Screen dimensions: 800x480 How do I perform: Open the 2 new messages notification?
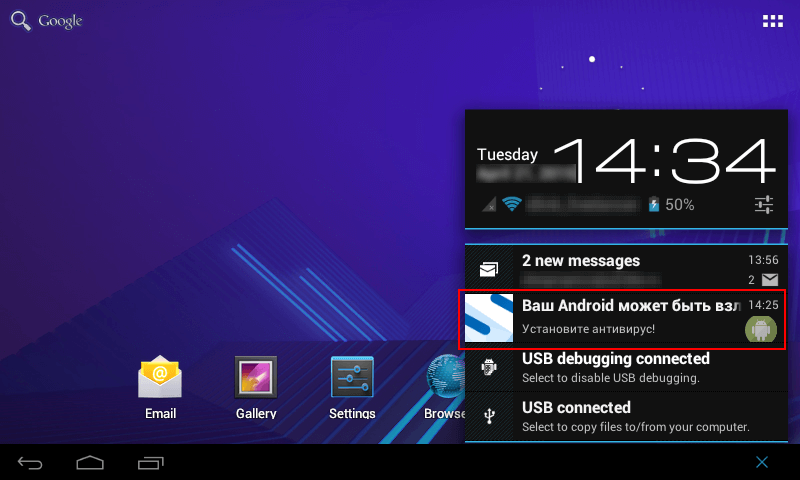pyautogui.click(x=626, y=269)
